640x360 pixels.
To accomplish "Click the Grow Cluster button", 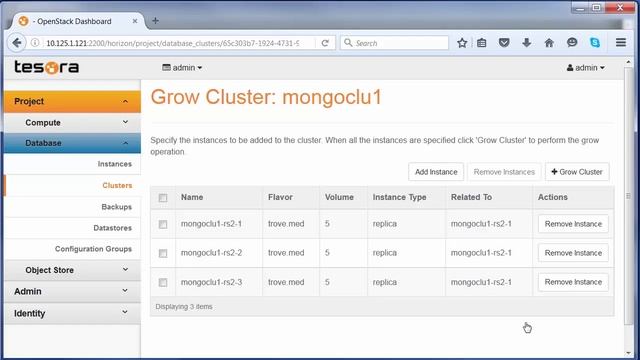I will point(577,172).
